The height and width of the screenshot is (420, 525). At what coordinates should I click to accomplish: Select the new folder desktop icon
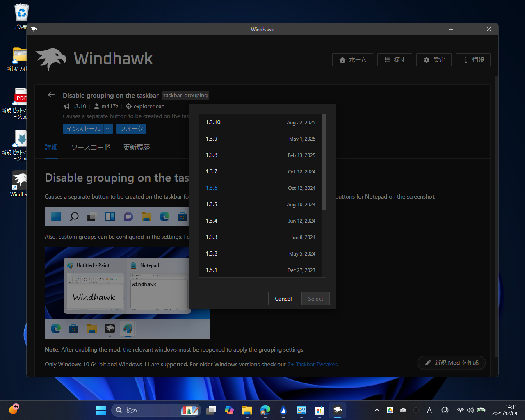coord(20,59)
